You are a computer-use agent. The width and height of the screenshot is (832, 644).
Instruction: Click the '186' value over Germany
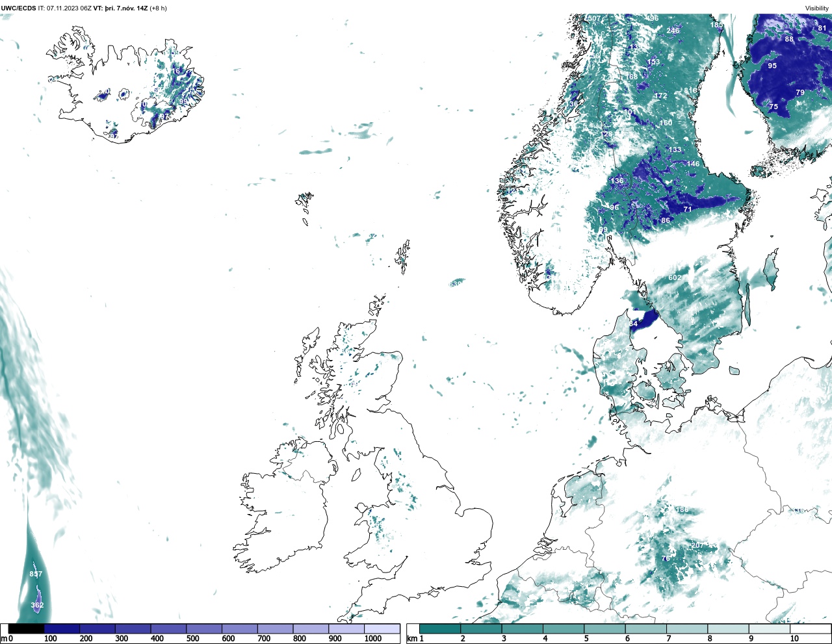pos(682,509)
